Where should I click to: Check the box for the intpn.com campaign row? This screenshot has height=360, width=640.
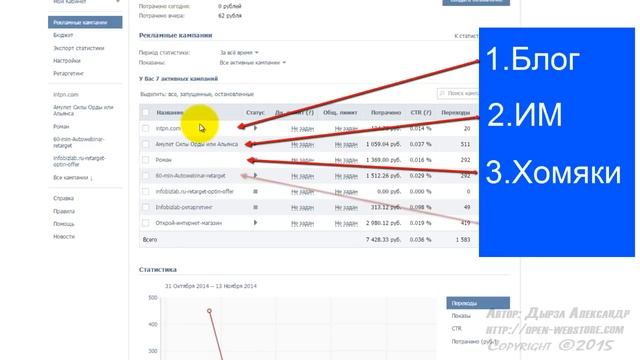tap(146, 128)
